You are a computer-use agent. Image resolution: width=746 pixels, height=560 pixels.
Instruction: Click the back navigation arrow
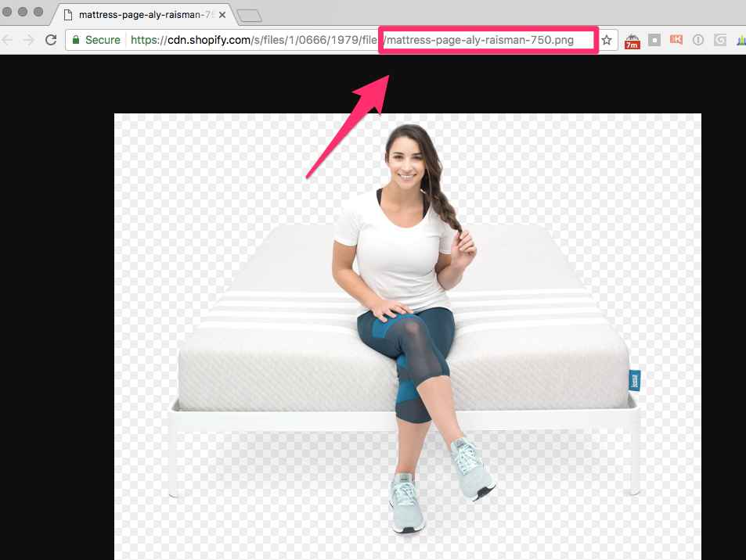pos(8,40)
